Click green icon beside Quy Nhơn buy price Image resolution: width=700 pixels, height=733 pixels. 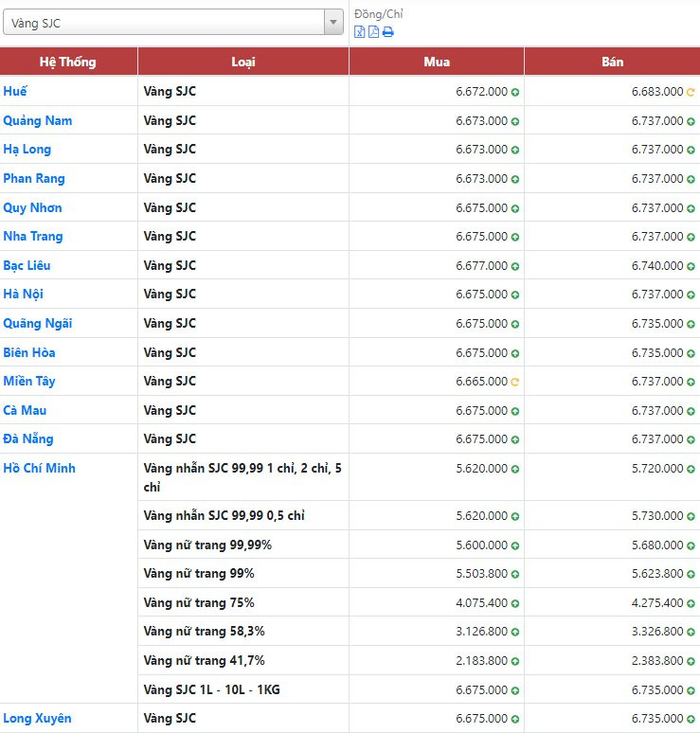(x=515, y=208)
